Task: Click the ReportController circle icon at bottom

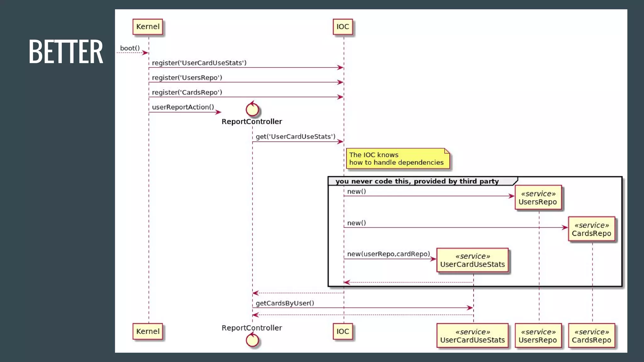Action: click(x=252, y=340)
